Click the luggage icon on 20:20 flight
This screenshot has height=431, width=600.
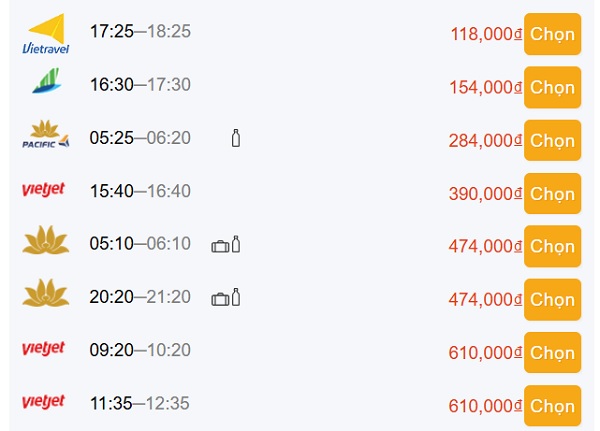point(220,299)
